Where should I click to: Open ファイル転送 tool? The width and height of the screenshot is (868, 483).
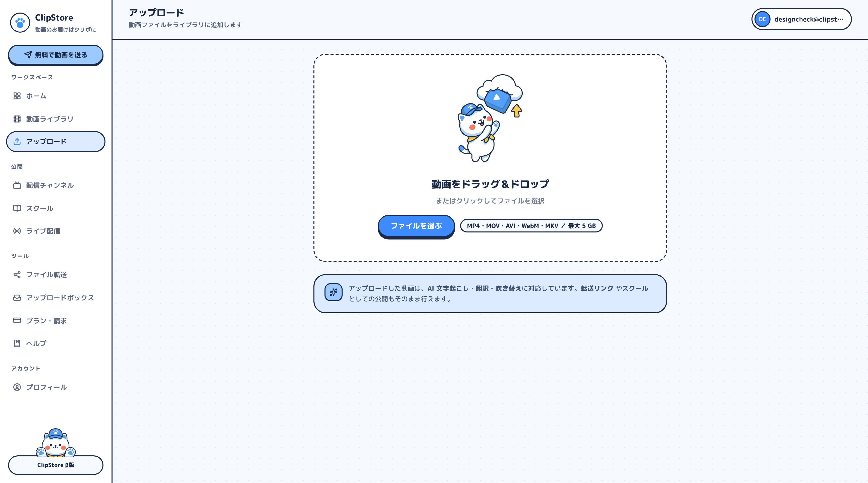[56, 275]
